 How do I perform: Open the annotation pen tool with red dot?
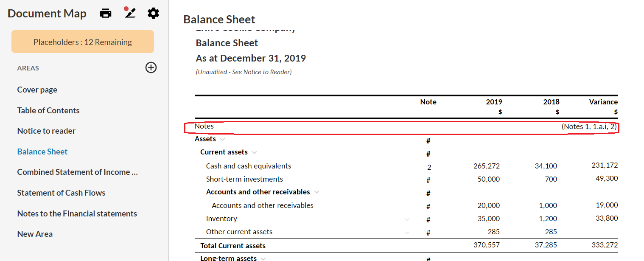pyautogui.click(x=129, y=13)
